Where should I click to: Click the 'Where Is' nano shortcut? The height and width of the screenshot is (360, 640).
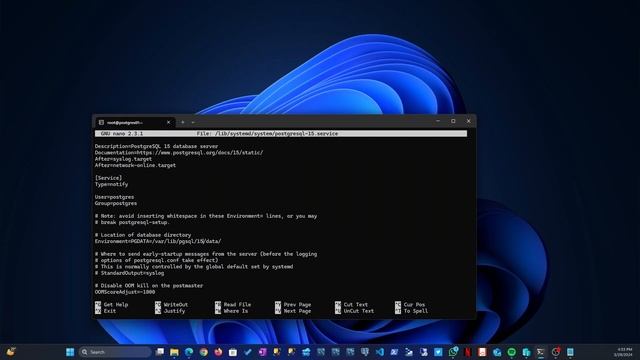click(x=236, y=311)
